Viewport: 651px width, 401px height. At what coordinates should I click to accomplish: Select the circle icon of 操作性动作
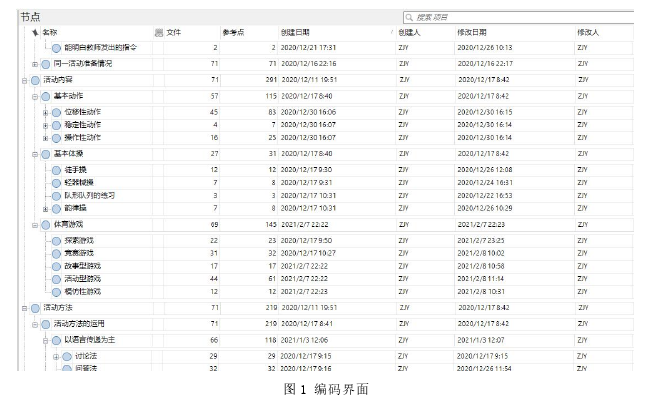[56, 138]
